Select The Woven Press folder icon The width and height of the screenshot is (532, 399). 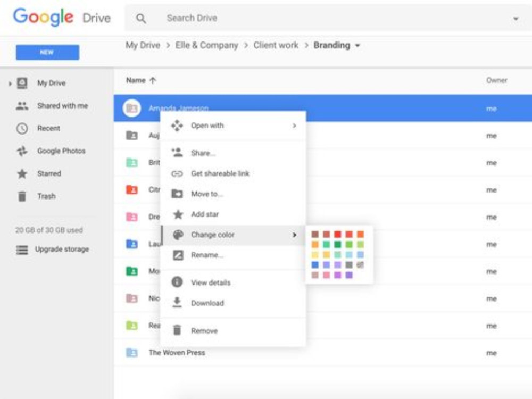(x=132, y=352)
